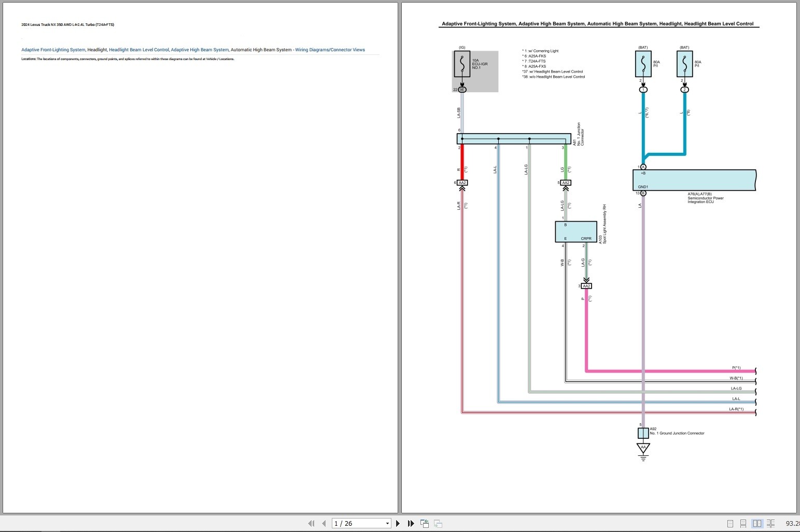Select the two-page side-by-side view
This screenshot has height=532, width=800.
pos(757,524)
